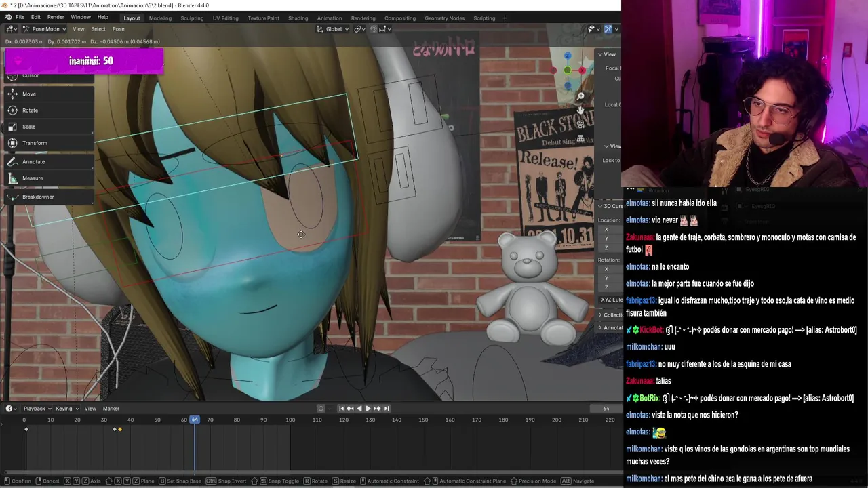Open the Window menu
This screenshot has height=488, width=868.
[x=81, y=18]
